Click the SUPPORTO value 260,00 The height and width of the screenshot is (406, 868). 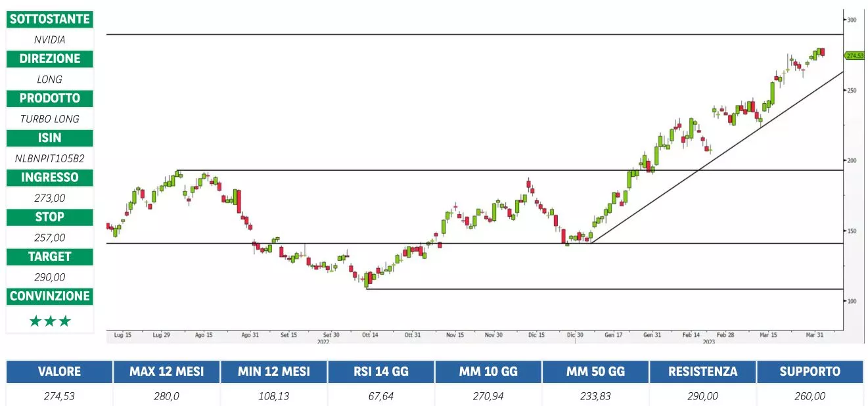click(810, 396)
